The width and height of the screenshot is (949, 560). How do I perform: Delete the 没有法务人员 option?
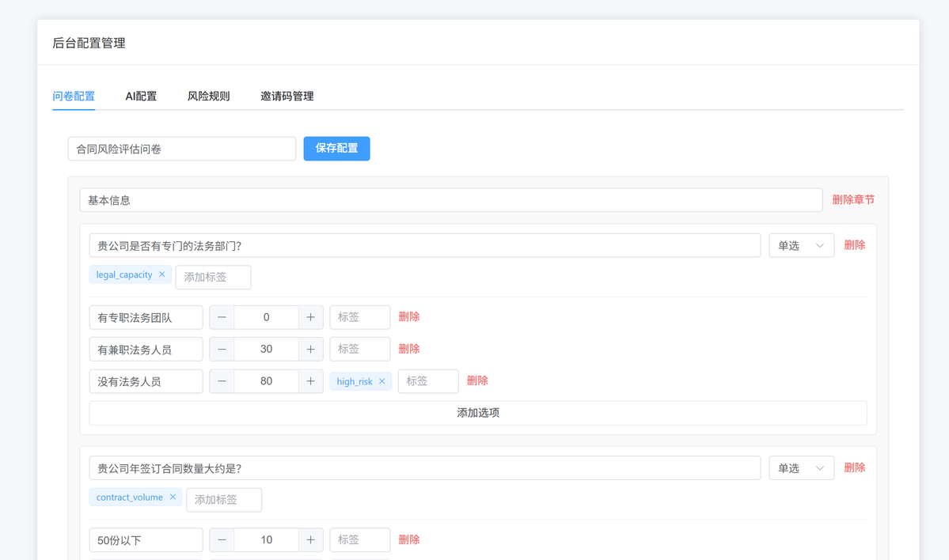pos(477,381)
